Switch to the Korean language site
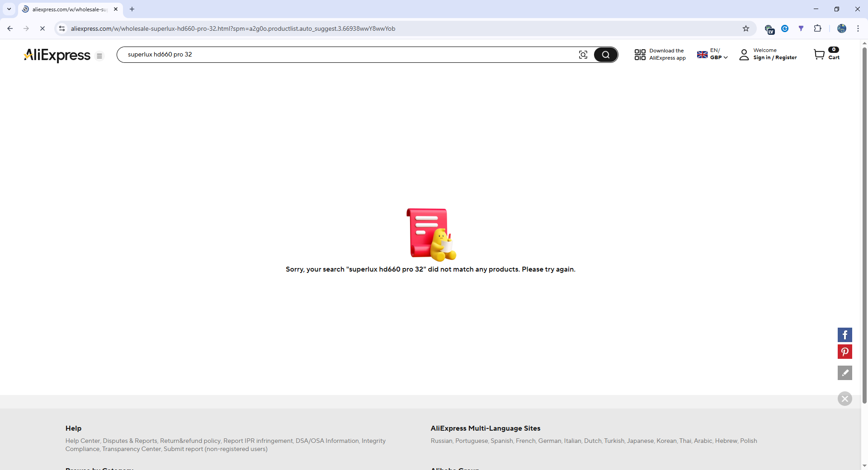 (666, 441)
